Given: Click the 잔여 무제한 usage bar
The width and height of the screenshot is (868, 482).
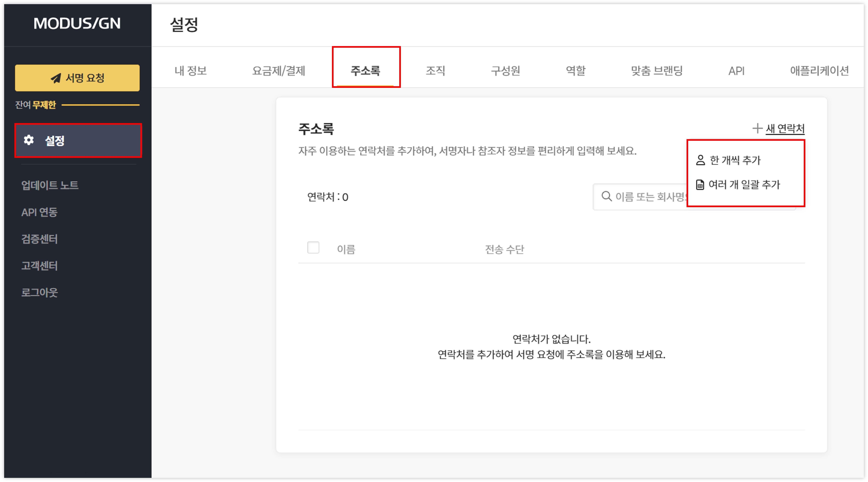Looking at the screenshot, I should (100, 105).
